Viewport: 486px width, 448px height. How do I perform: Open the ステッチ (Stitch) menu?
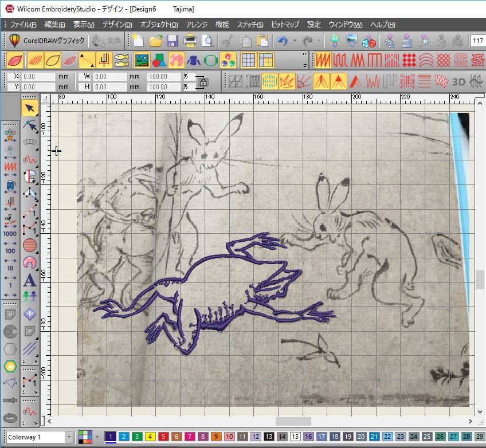tap(250, 25)
